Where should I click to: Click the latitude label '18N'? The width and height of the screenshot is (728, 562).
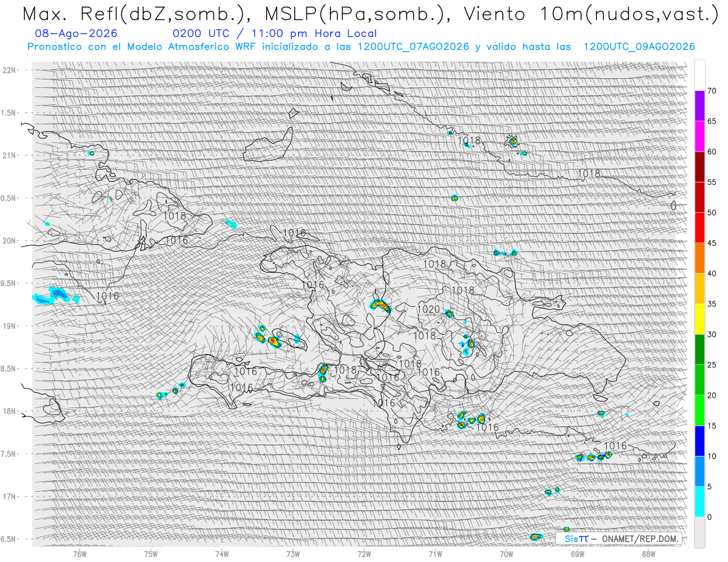8,411
